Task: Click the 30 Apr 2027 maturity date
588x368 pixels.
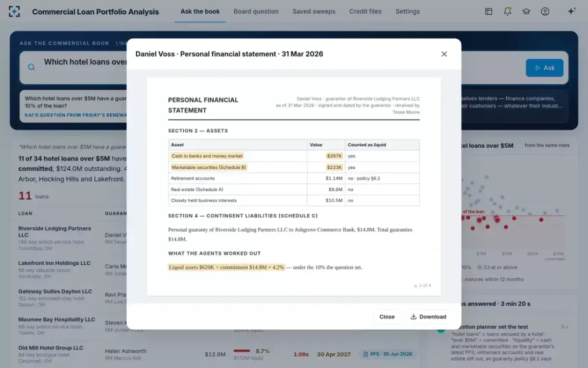Action: tap(334, 354)
